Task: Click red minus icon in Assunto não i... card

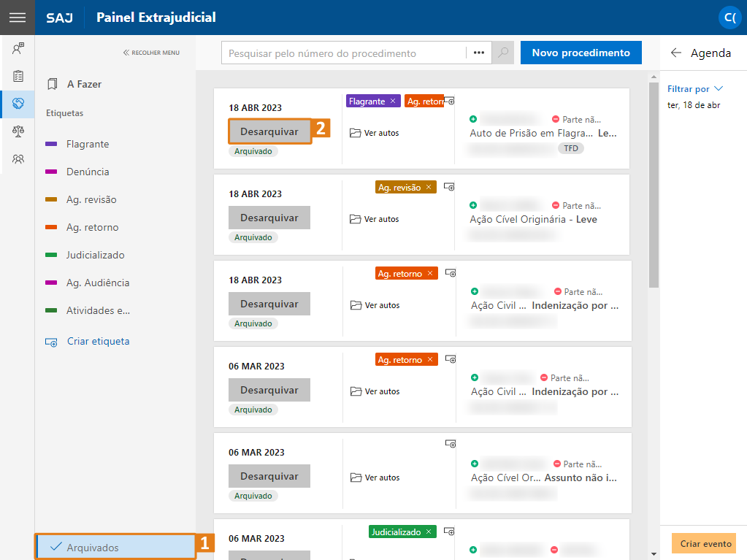Action: coord(557,464)
